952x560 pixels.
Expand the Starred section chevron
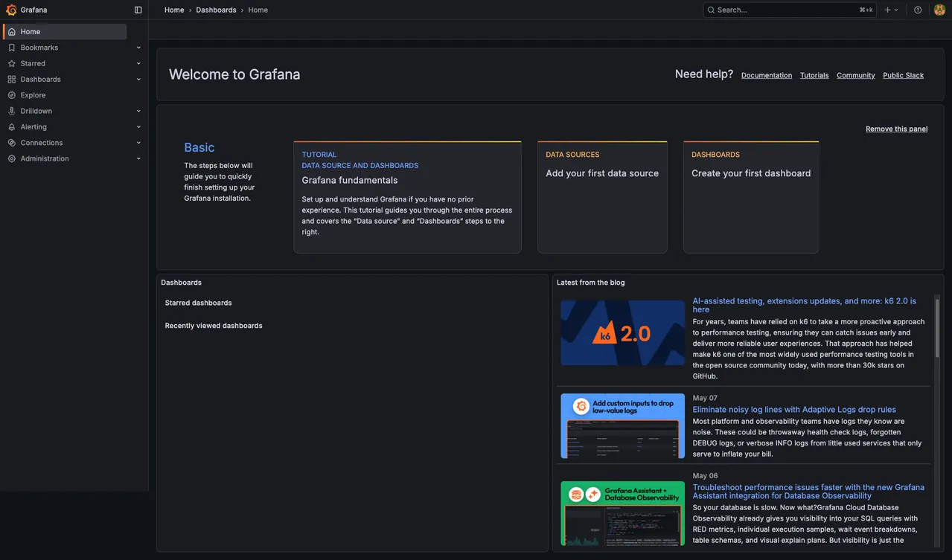pos(138,63)
